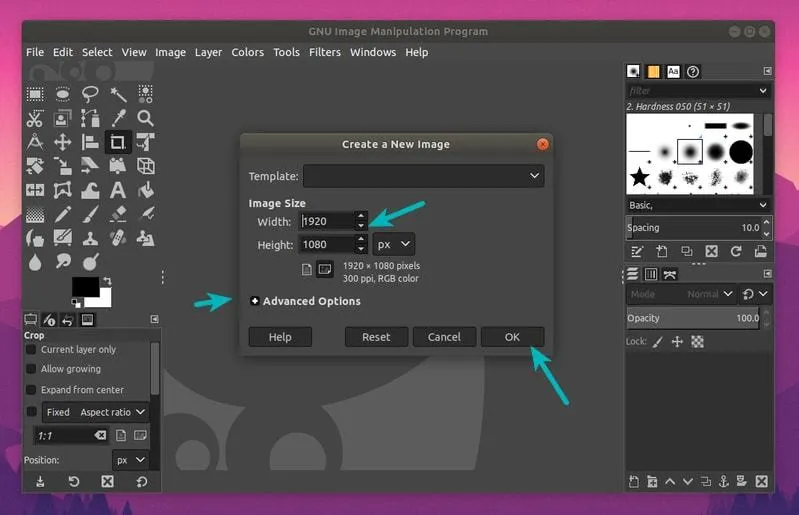This screenshot has width=799, height=515.
Task: Select the Heal bandage tool
Action: pyautogui.click(x=118, y=238)
